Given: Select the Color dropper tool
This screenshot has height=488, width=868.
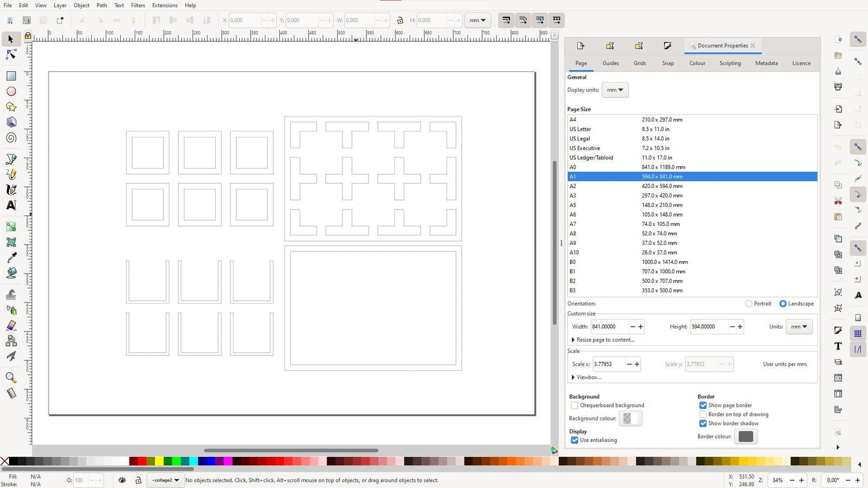Looking at the screenshot, I should pos(11,258).
